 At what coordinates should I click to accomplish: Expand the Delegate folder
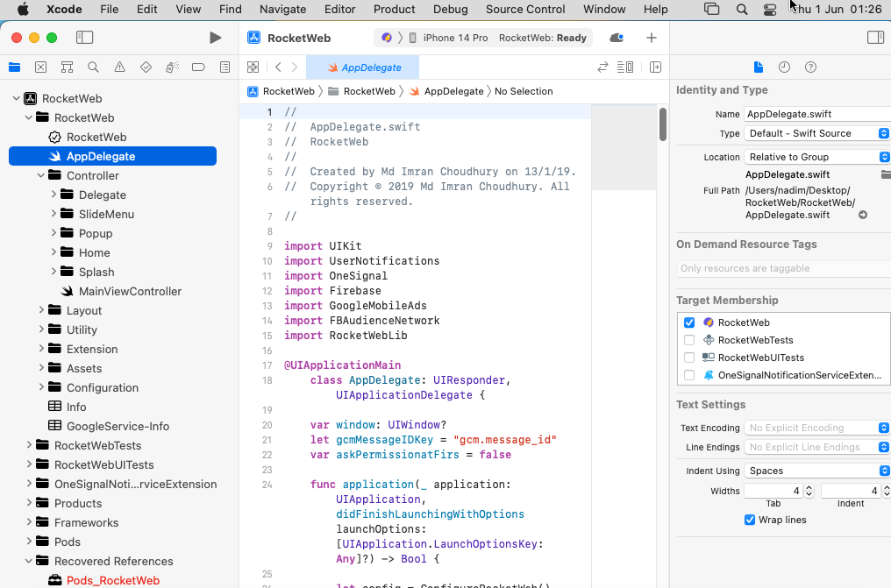[x=53, y=195]
